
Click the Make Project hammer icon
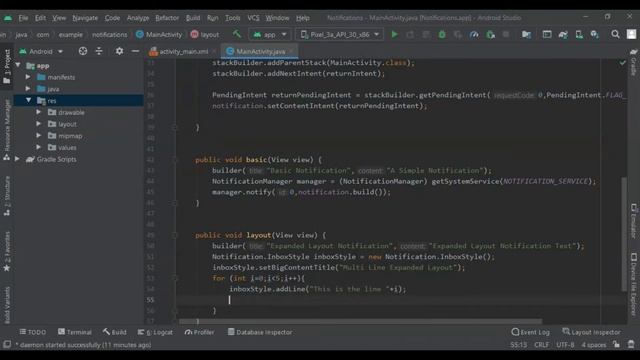(x=237, y=34)
